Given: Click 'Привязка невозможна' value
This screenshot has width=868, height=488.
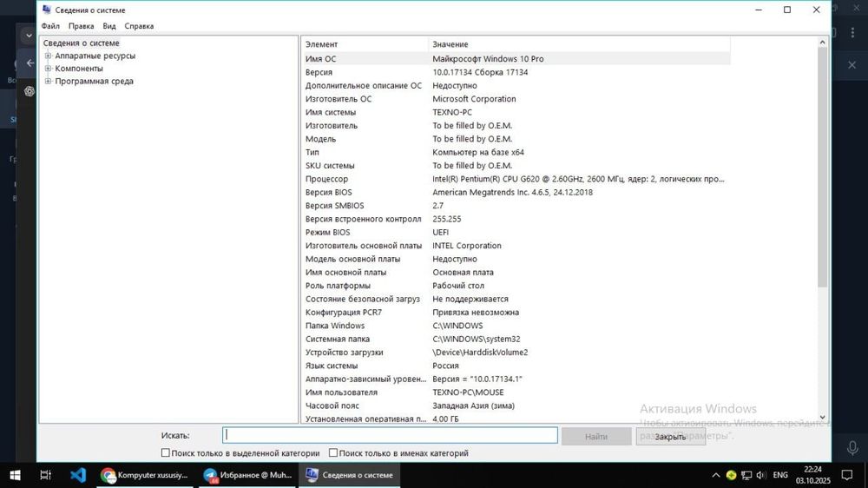Looking at the screenshot, I should click(476, 312).
